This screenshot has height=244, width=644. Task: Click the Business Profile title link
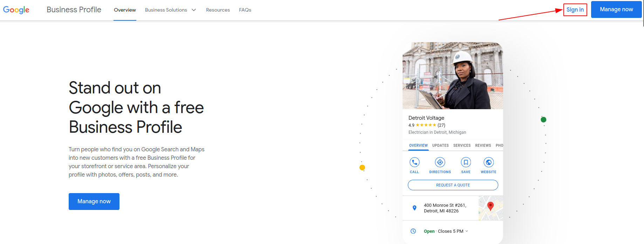74,10
